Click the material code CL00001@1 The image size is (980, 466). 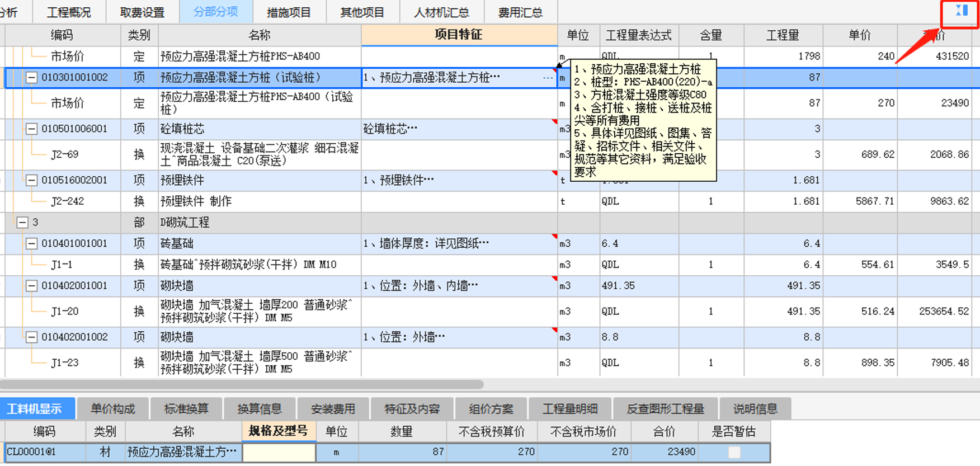coord(31,452)
